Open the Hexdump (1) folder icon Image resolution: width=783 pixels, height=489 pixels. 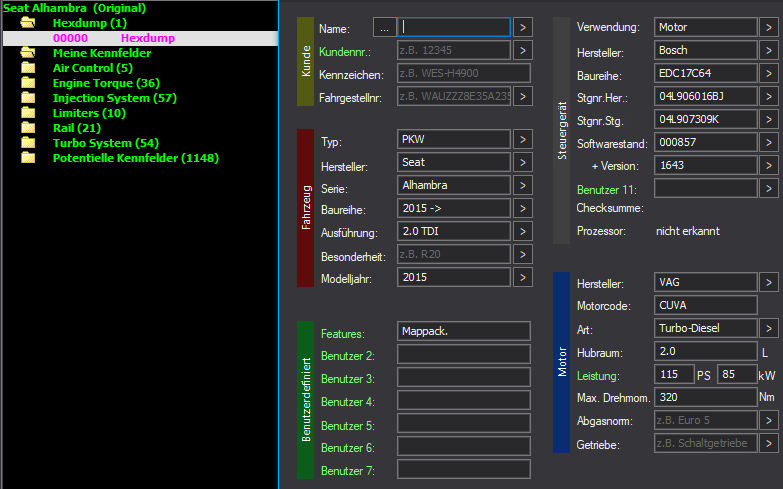coord(28,23)
